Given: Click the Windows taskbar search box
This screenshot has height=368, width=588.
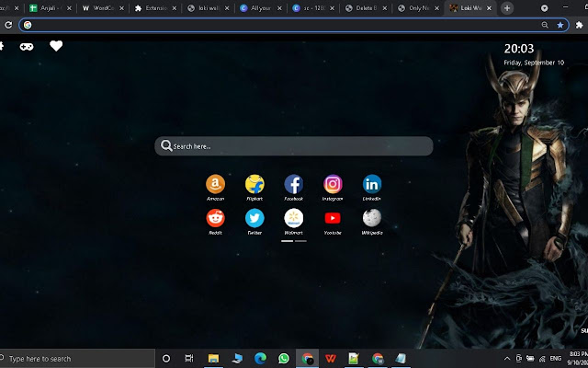Looking at the screenshot, I should coord(77,359).
